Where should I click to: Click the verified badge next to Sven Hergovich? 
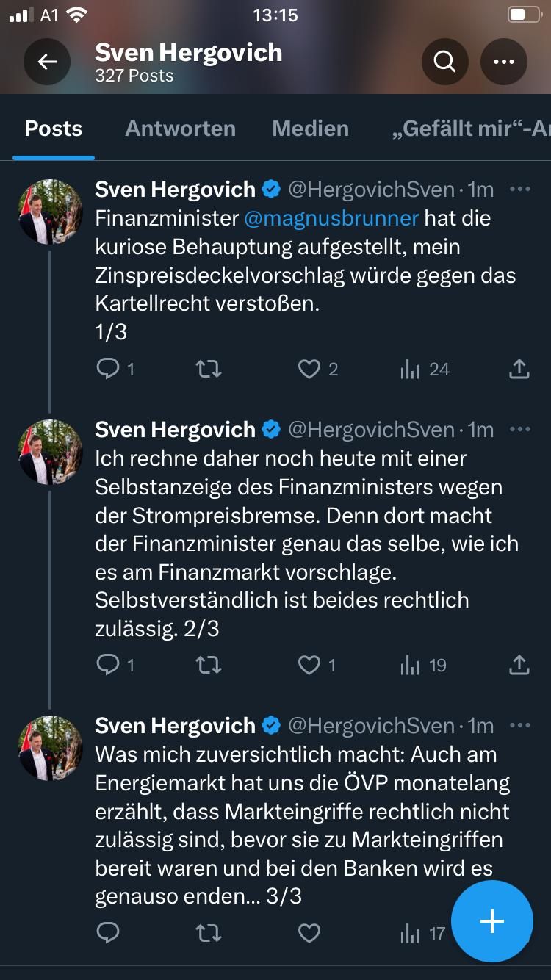(271, 189)
